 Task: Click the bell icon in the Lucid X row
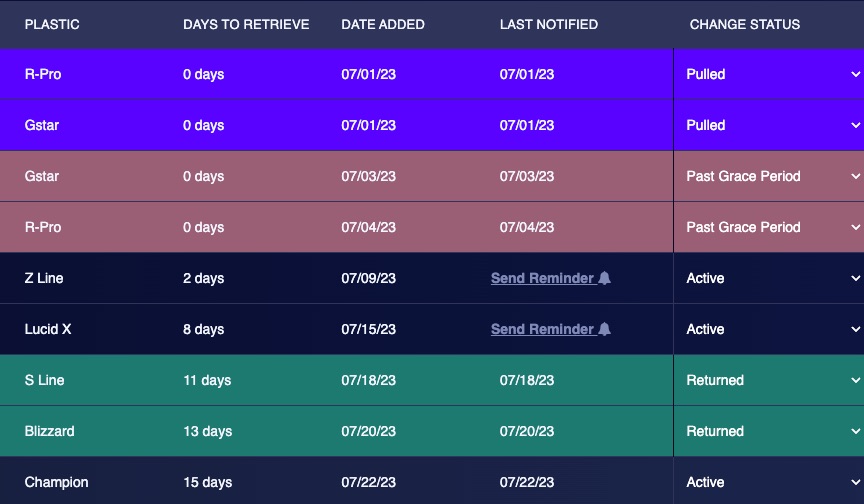point(605,330)
